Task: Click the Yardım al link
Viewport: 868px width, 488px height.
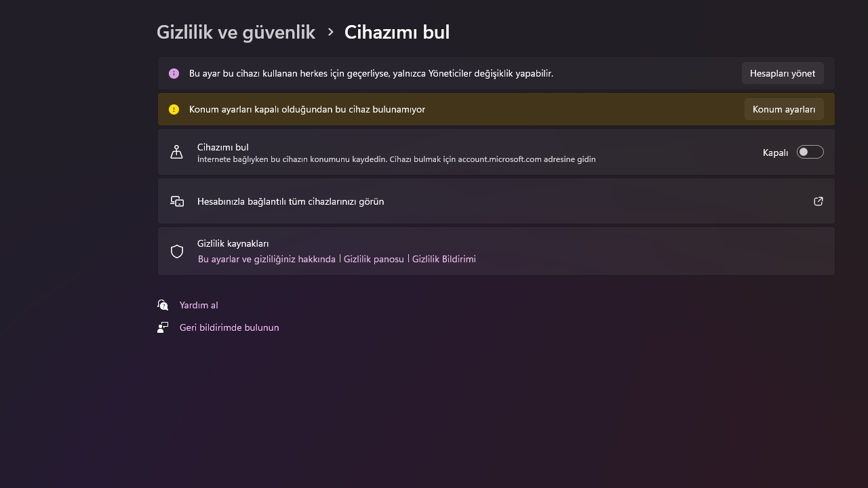Action: pyautogui.click(x=199, y=305)
